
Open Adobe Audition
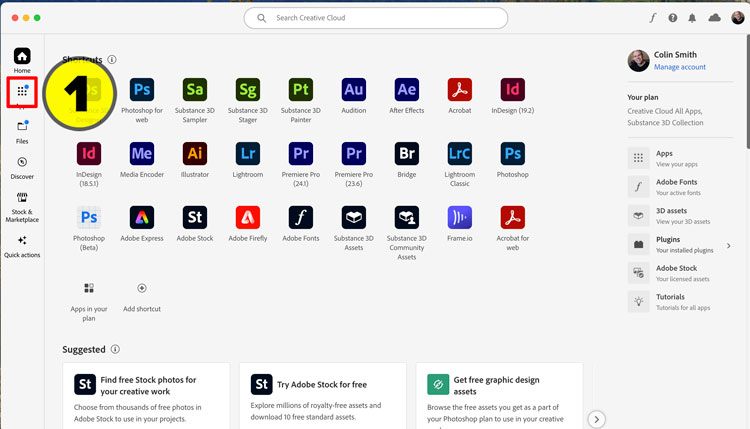[x=353, y=90]
